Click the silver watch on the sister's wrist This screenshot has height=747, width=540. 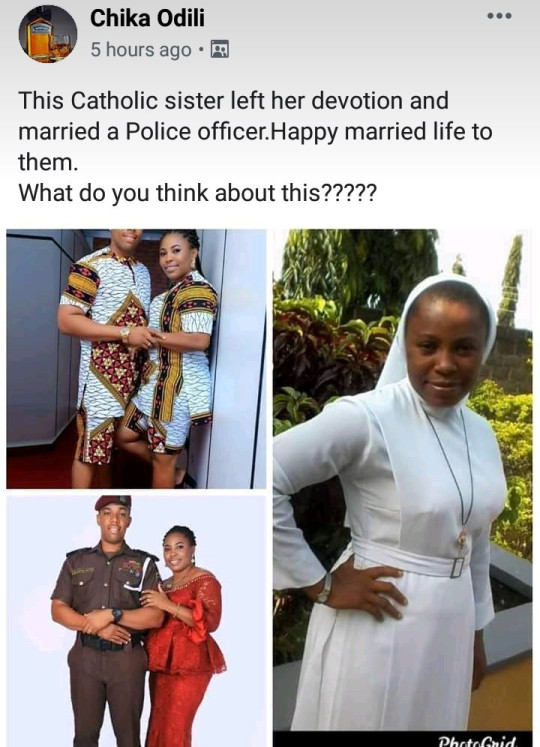[325, 588]
